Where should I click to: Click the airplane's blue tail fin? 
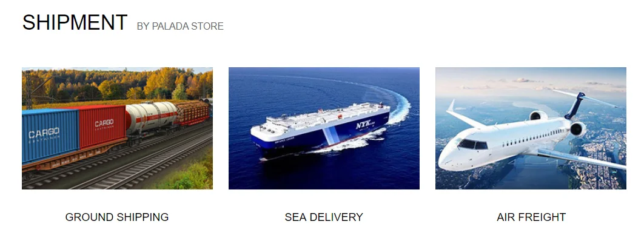pos(575,105)
